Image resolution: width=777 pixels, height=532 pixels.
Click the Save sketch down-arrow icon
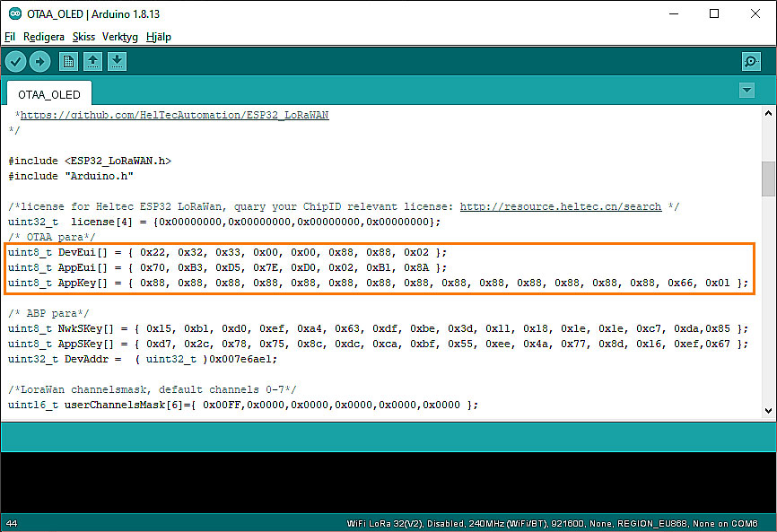coord(117,62)
